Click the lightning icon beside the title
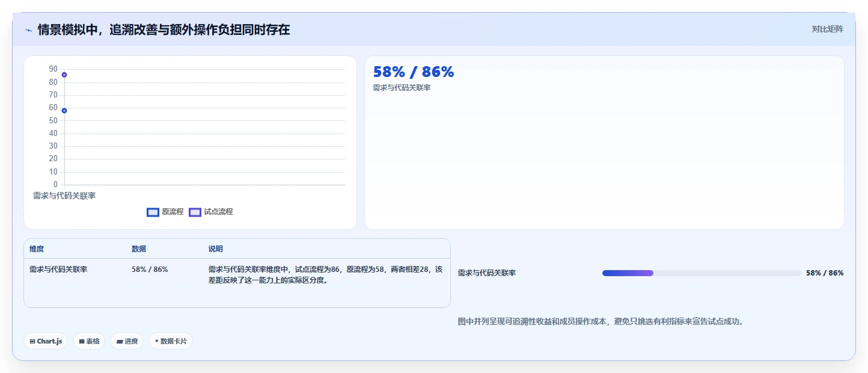 [x=28, y=30]
